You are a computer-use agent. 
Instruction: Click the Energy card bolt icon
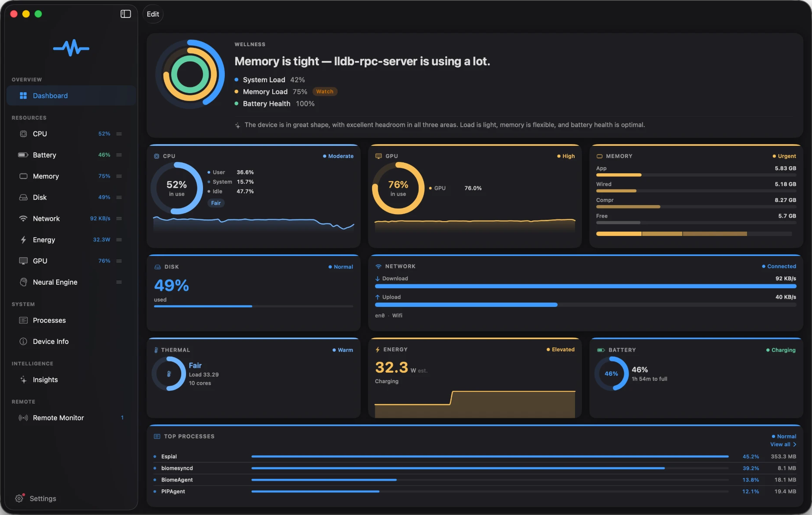click(x=378, y=349)
